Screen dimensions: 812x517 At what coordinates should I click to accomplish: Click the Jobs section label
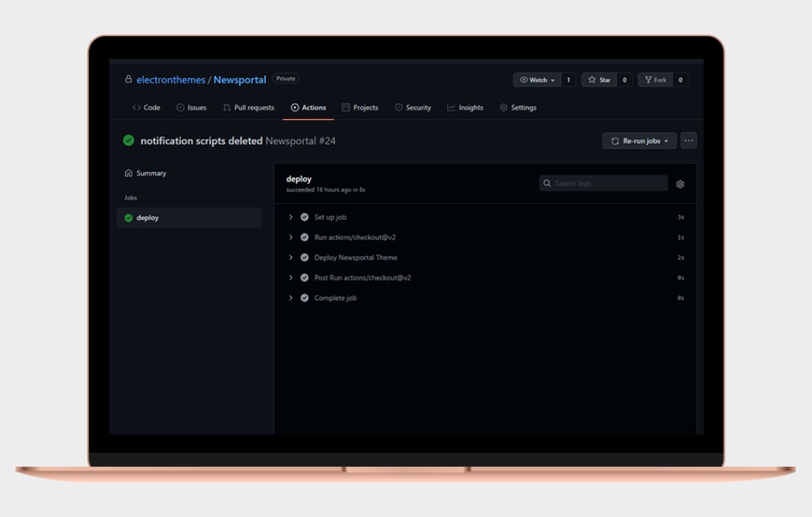[131, 198]
